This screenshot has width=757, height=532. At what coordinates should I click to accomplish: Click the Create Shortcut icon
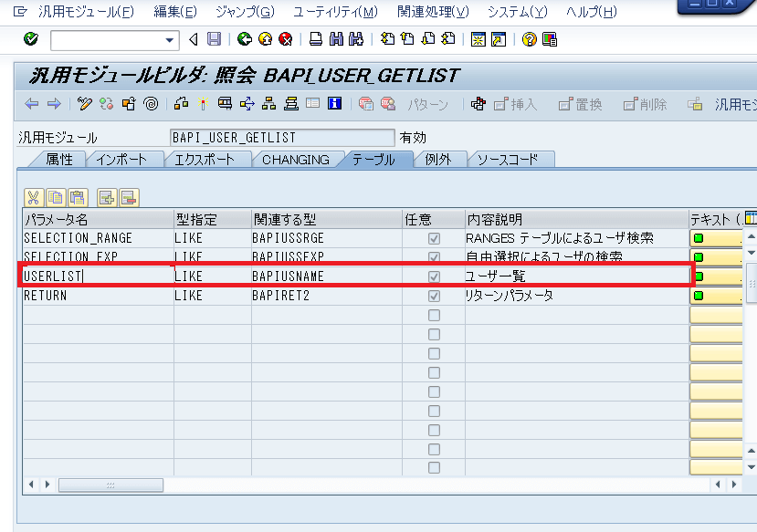499,39
